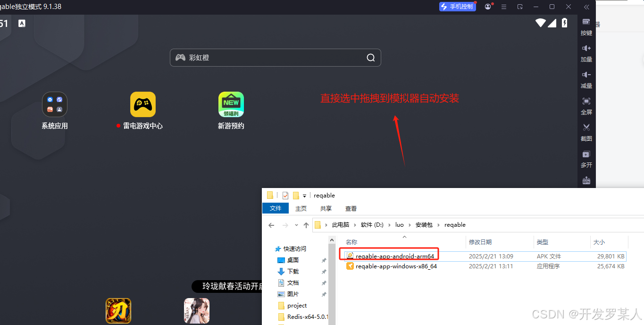Click the Explorer back arrow
The height and width of the screenshot is (325, 644).
coord(271,225)
